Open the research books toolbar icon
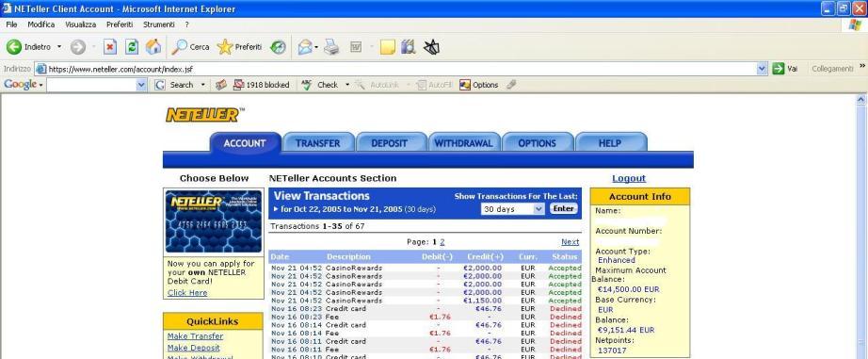Image resolution: width=868 pixels, height=359 pixels. [409, 48]
